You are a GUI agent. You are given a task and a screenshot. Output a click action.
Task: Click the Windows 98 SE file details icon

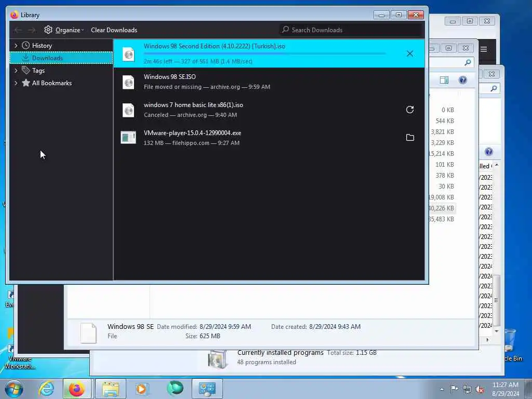(88, 333)
